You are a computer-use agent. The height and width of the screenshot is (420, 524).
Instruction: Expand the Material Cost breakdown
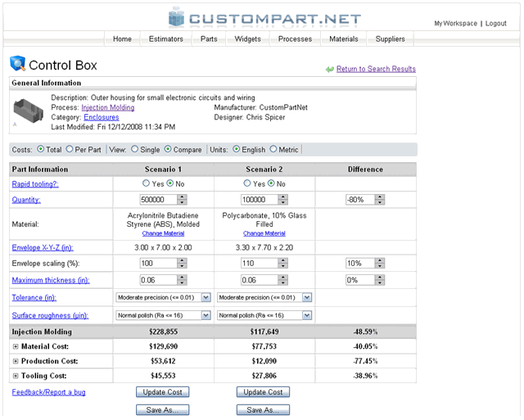[x=16, y=346]
